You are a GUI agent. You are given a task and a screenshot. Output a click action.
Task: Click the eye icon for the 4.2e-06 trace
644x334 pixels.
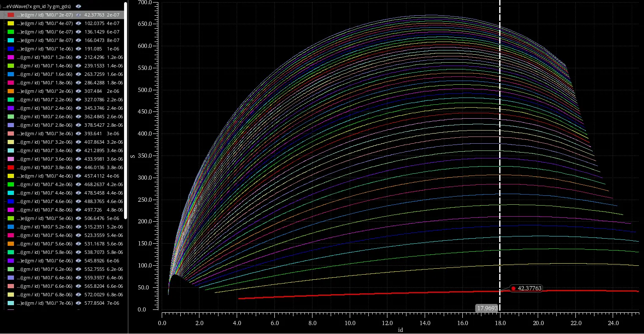click(x=78, y=184)
